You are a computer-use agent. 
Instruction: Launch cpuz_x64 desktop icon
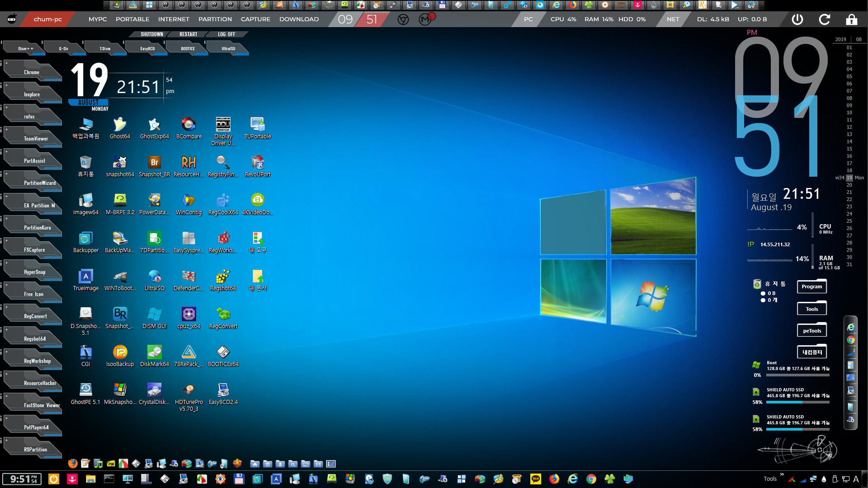point(189,318)
